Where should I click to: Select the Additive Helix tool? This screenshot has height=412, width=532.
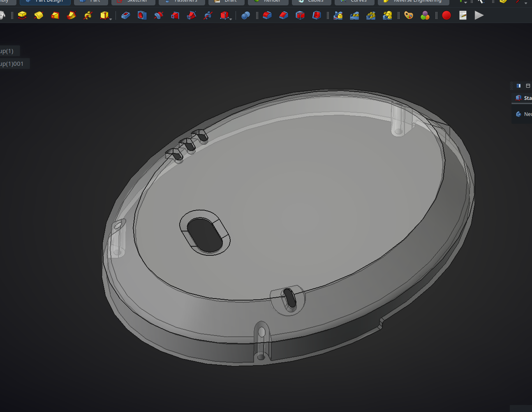88,16
